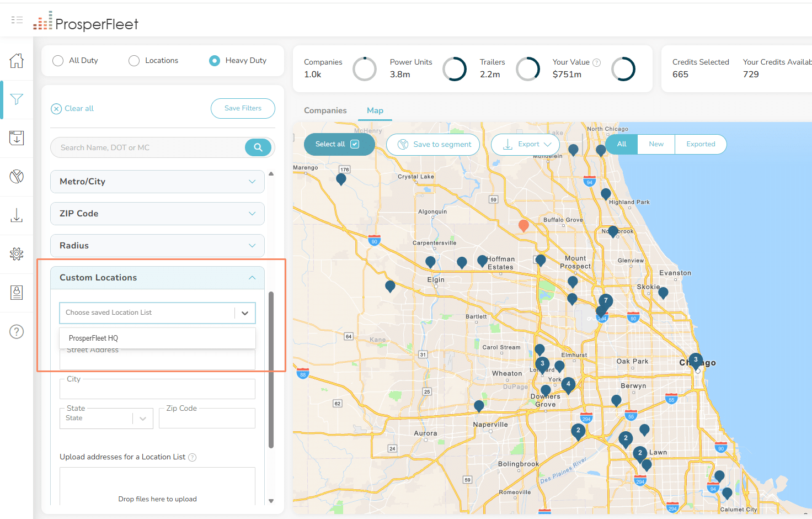Click the map pin near Naperville
Image resolution: width=812 pixels, height=519 pixels.
(x=479, y=406)
